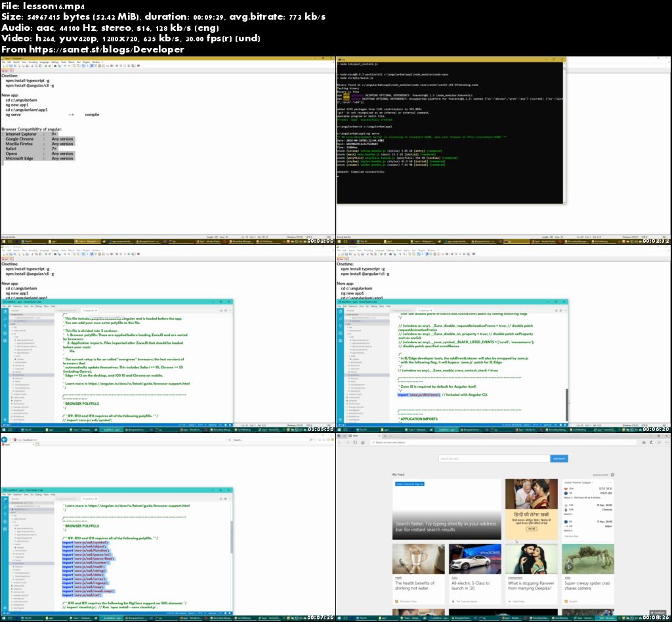Click 'APPLICATION IMPORTS' comment in 00:06:20 frame
The width and height of the screenshot is (672, 622).
419,419
